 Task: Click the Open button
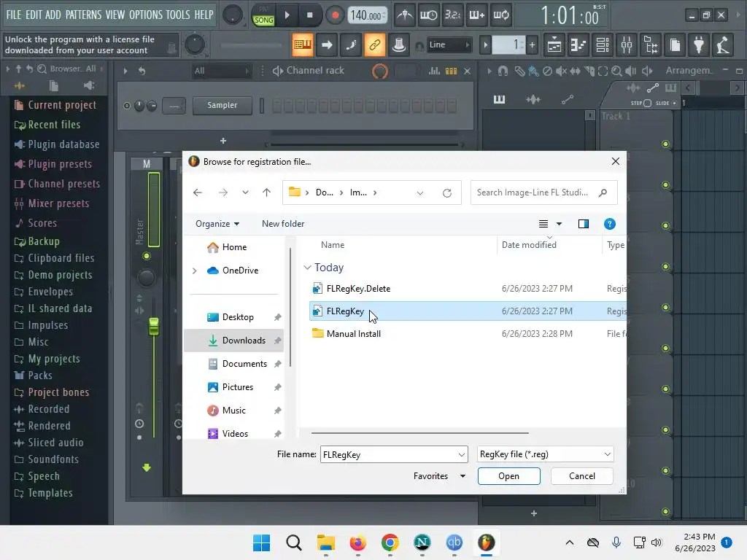[508, 476]
